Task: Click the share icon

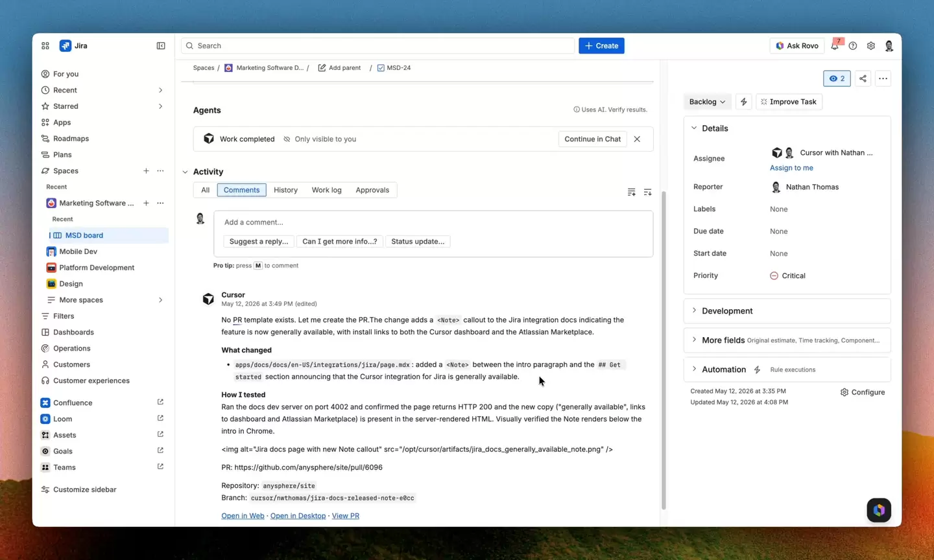Action: 863,78
